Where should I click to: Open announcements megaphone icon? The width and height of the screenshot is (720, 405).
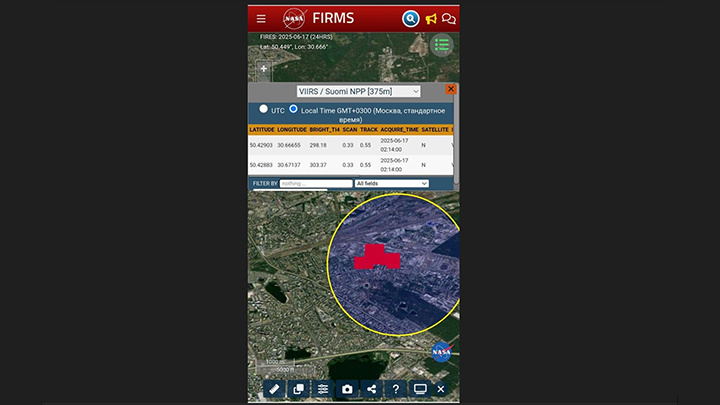[431, 19]
